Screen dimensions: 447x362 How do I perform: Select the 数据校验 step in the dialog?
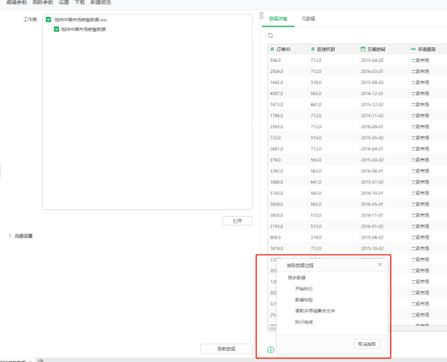point(304,300)
